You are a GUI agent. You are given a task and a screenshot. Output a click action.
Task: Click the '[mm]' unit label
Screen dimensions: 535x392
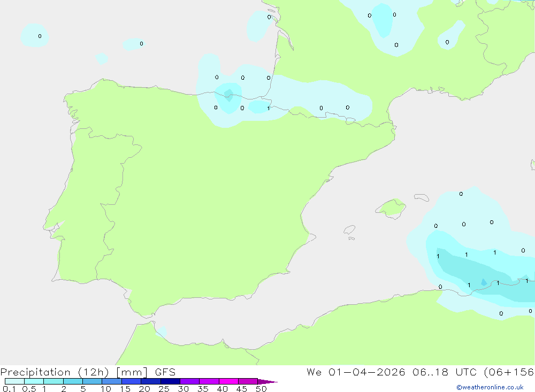(x=132, y=372)
